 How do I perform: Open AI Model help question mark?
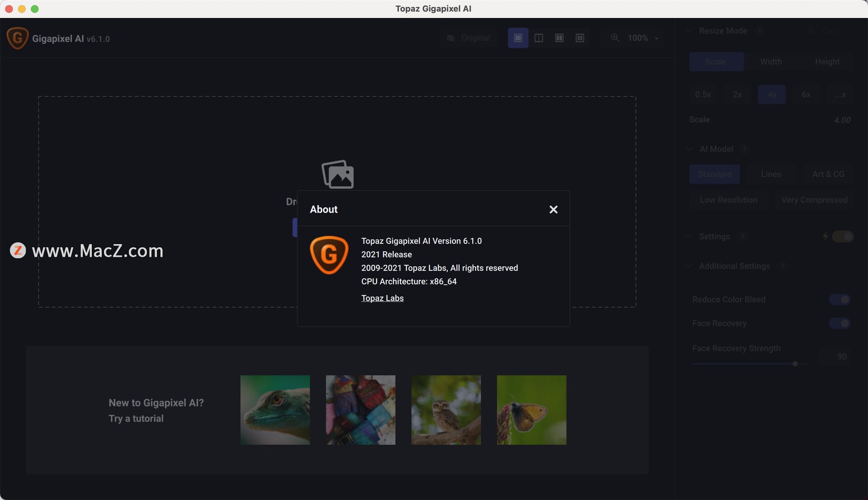(x=744, y=149)
